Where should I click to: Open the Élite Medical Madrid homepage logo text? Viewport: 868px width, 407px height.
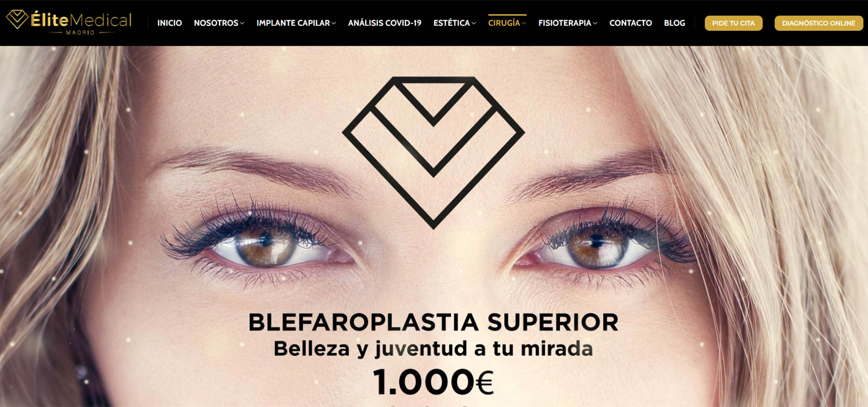pyautogui.click(x=81, y=22)
